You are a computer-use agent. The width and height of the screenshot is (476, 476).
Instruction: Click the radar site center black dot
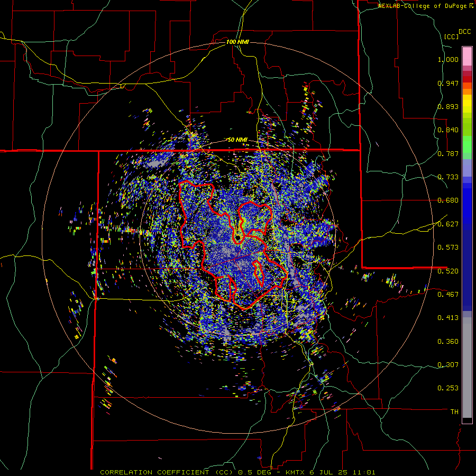point(238,237)
